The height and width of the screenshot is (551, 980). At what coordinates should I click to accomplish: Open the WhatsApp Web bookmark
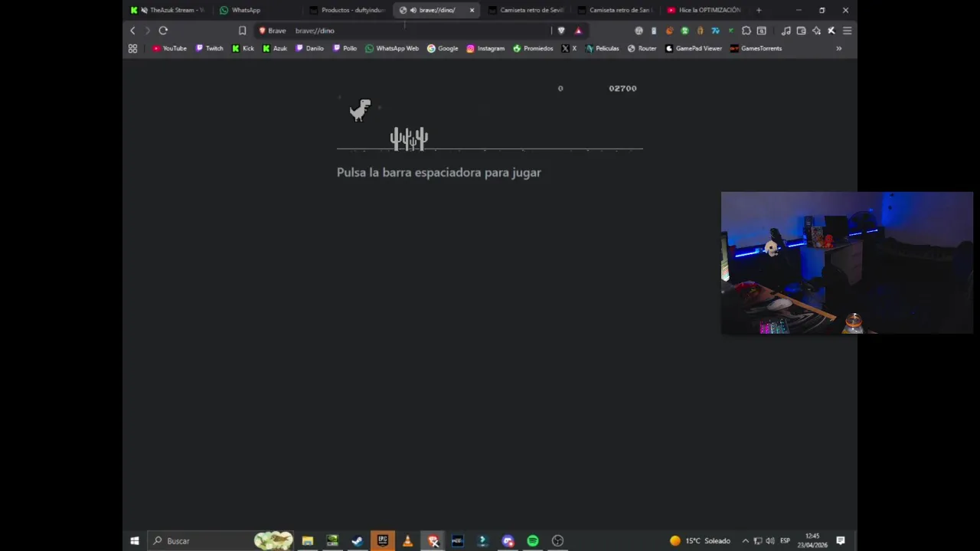coord(392,48)
